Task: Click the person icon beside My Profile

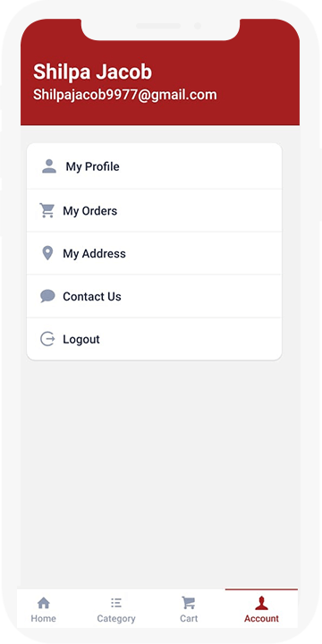Action: click(x=49, y=166)
